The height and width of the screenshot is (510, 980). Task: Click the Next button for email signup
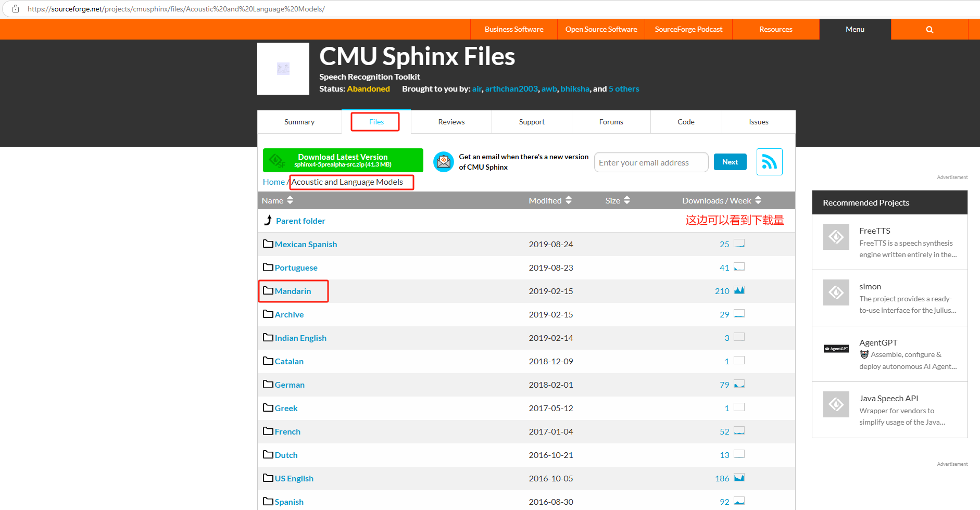point(730,162)
